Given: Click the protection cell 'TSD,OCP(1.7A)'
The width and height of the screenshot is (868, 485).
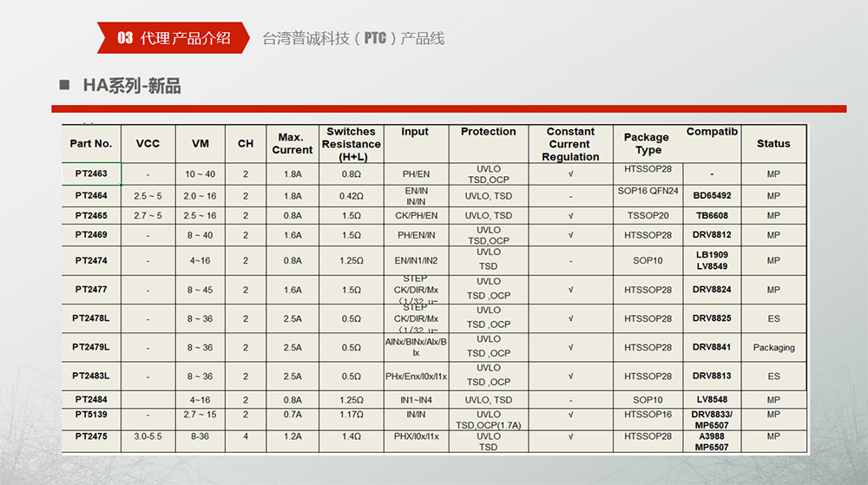Looking at the screenshot, I should click(488, 425).
